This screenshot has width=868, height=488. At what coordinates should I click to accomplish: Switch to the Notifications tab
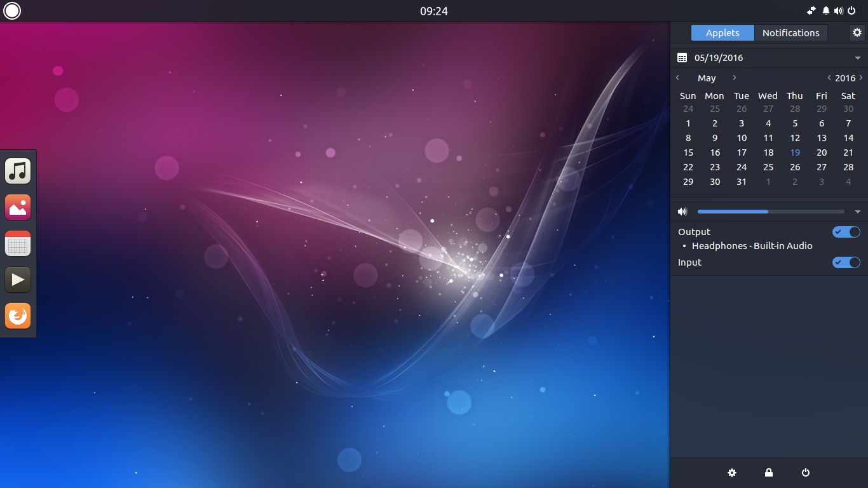tap(790, 32)
